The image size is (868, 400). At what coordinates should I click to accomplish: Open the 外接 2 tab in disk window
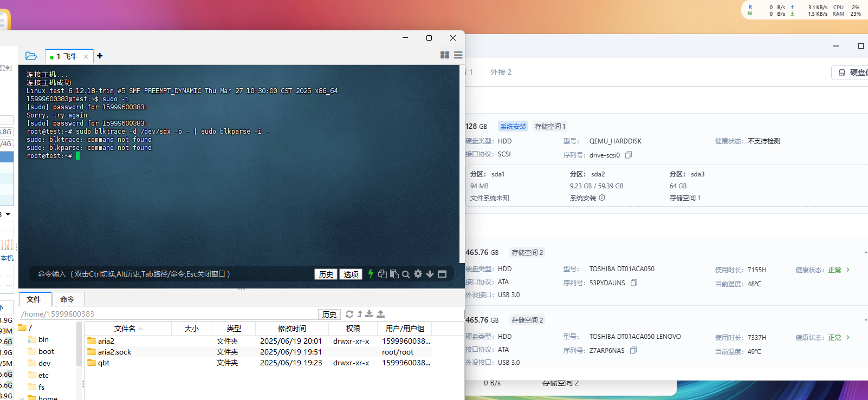[501, 72]
